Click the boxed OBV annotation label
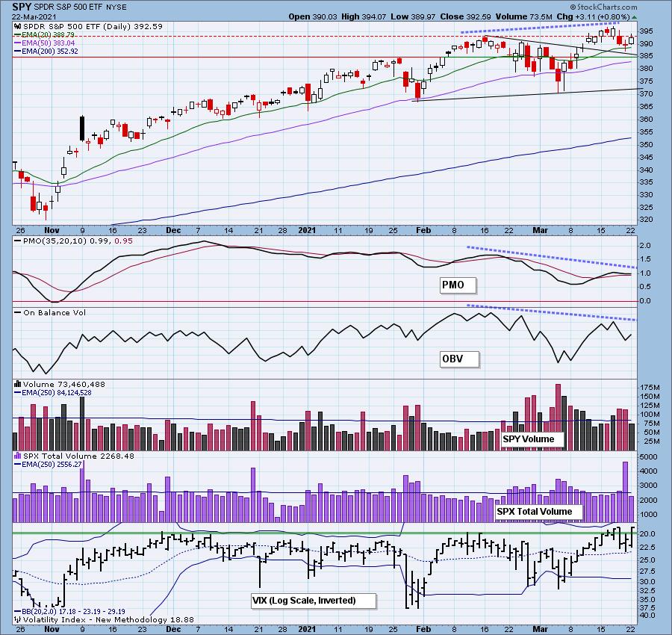This screenshot has height=635, width=672. pyautogui.click(x=459, y=359)
